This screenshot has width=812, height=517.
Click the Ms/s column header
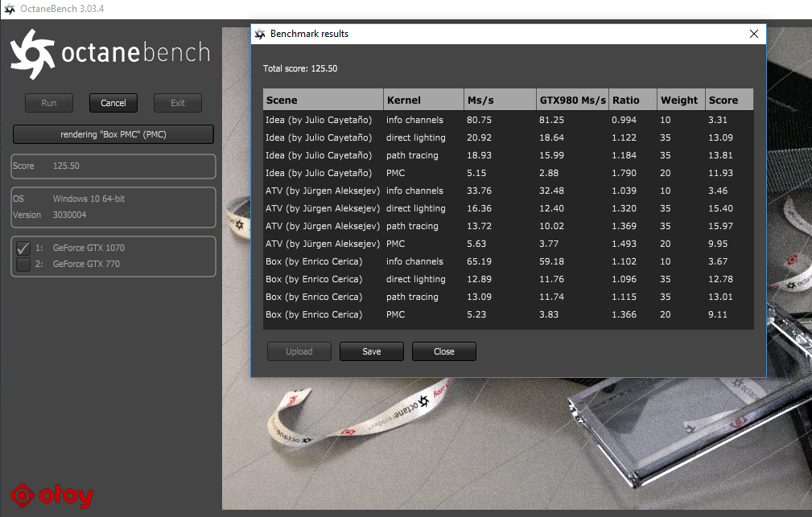[500, 100]
